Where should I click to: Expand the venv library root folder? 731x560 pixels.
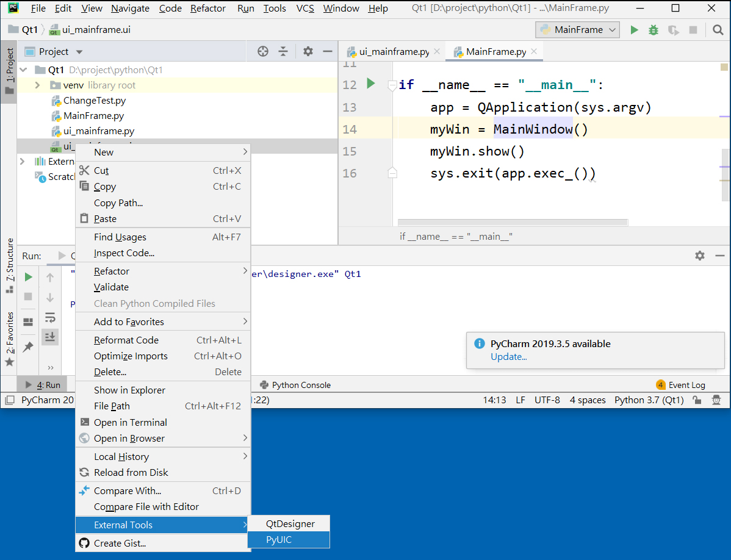[38, 85]
